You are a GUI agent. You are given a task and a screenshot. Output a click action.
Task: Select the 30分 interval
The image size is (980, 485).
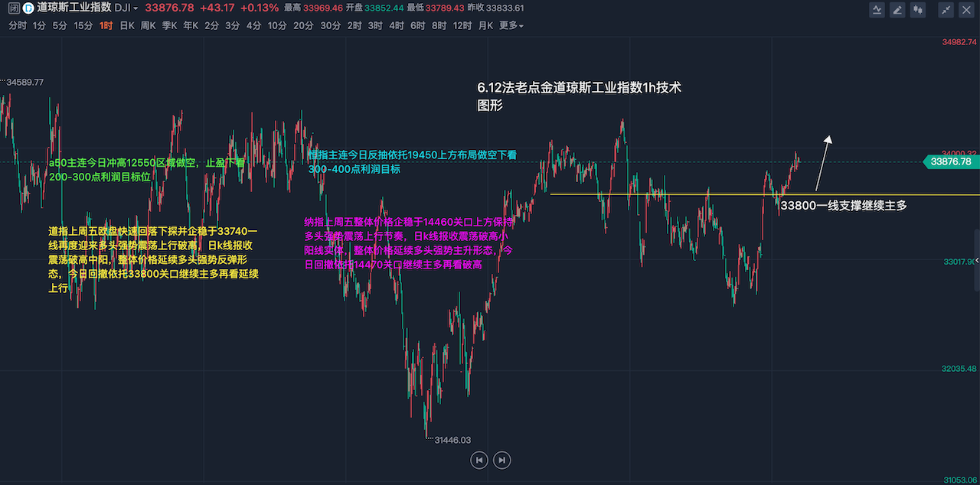[x=331, y=25]
